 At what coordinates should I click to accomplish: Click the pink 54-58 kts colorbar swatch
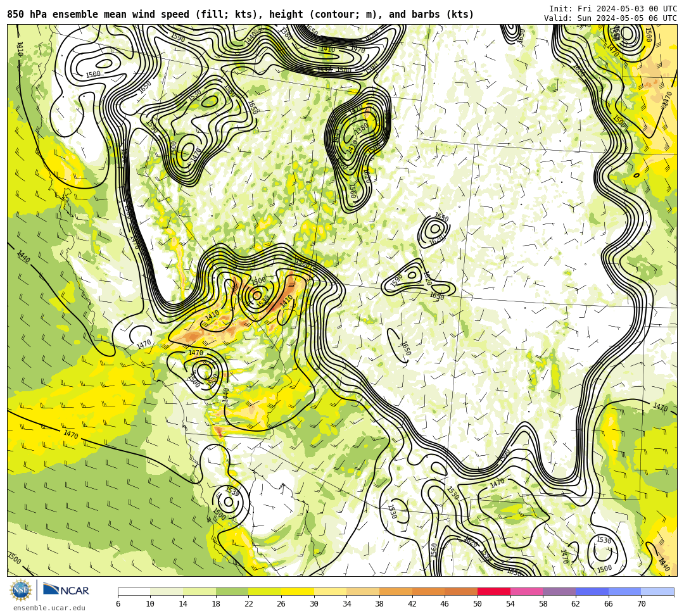click(x=526, y=591)
